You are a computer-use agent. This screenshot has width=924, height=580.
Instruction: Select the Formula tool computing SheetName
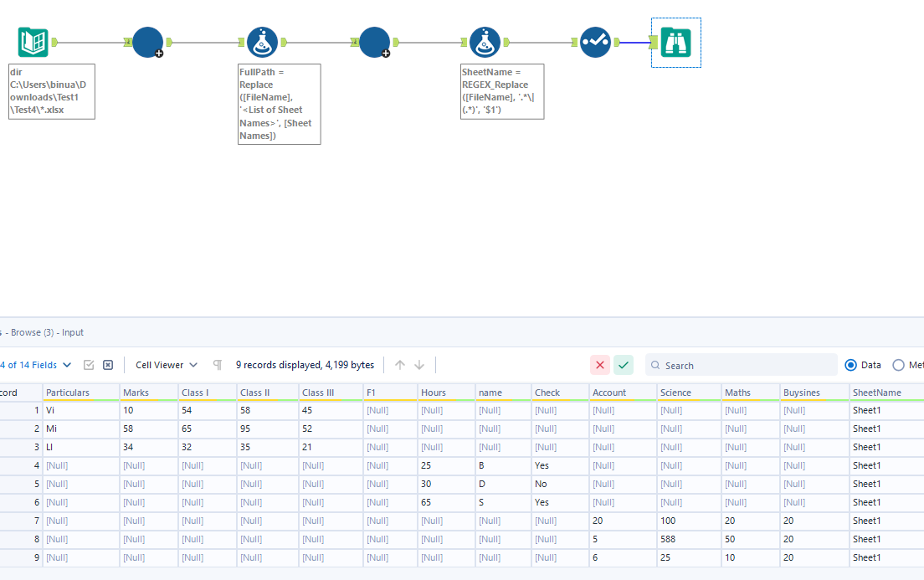[x=485, y=42]
